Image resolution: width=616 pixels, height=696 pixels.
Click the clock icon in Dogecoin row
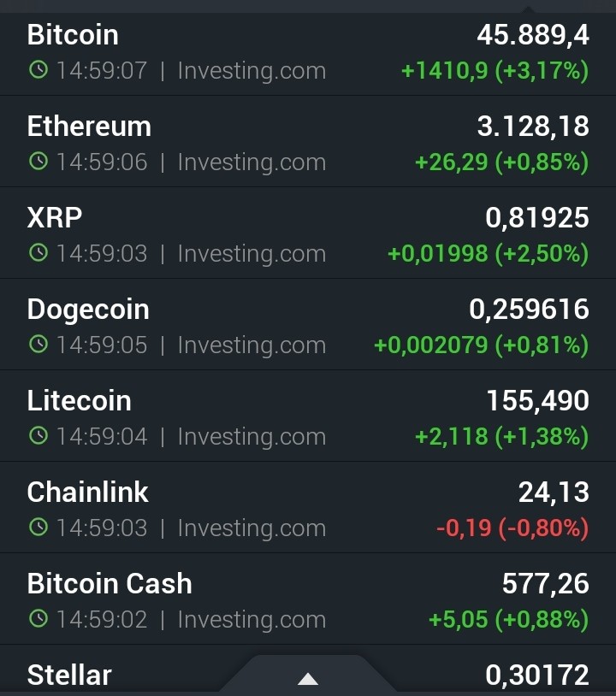[x=38, y=344]
